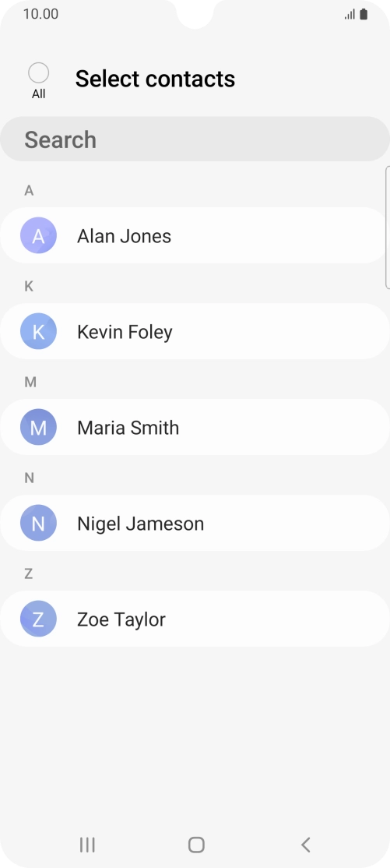Tap Maria Smith's M avatar icon
The width and height of the screenshot is (390, 868).
(38, 427)
